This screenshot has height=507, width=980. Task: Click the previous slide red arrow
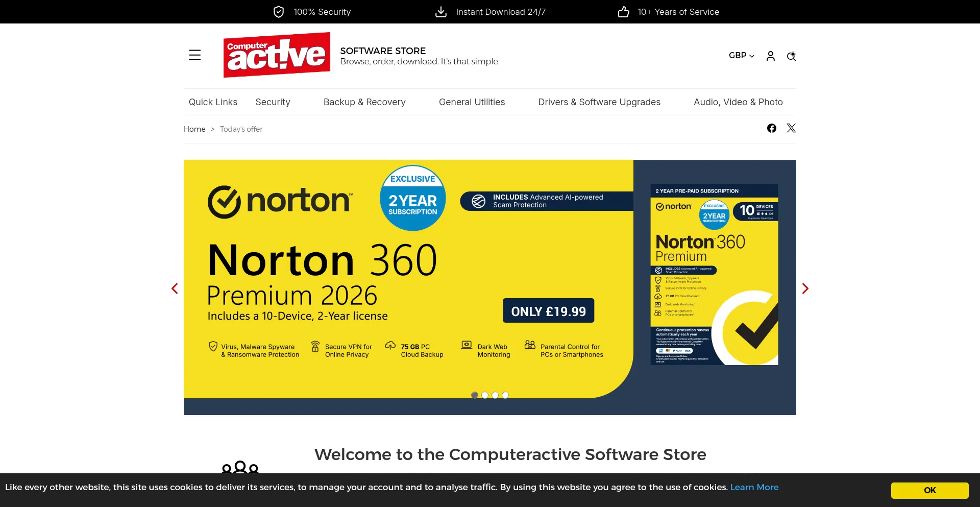175,288
